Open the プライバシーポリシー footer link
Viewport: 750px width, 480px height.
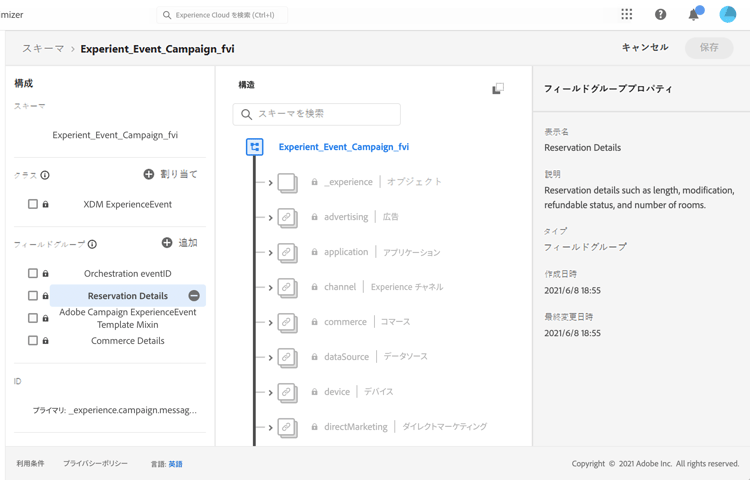[95, 463]
